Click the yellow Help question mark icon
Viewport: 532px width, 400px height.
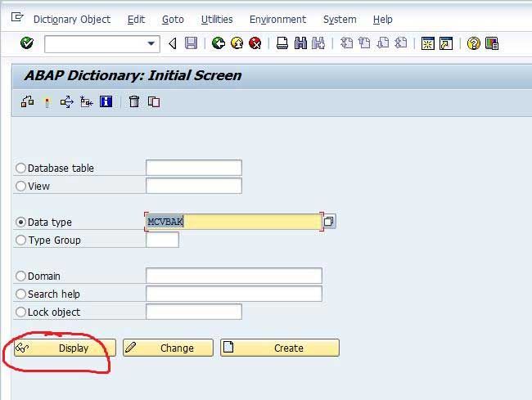(x=473, y=43)
